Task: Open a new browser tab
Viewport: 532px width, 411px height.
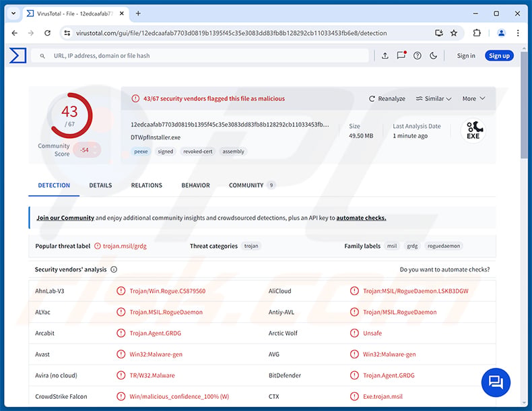Action: (x=138, y=13)
